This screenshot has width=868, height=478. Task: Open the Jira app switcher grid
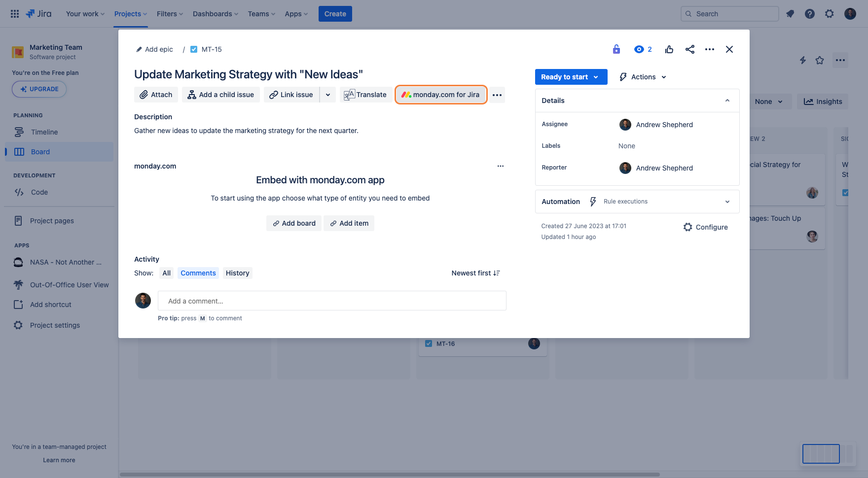click(x=15, y=14)
